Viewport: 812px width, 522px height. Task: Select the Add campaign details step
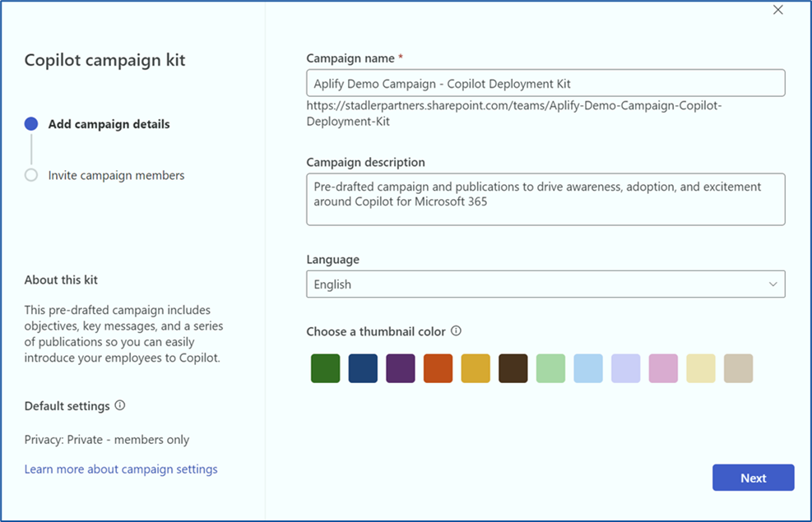pyautogui.click(x=97, y=124)
